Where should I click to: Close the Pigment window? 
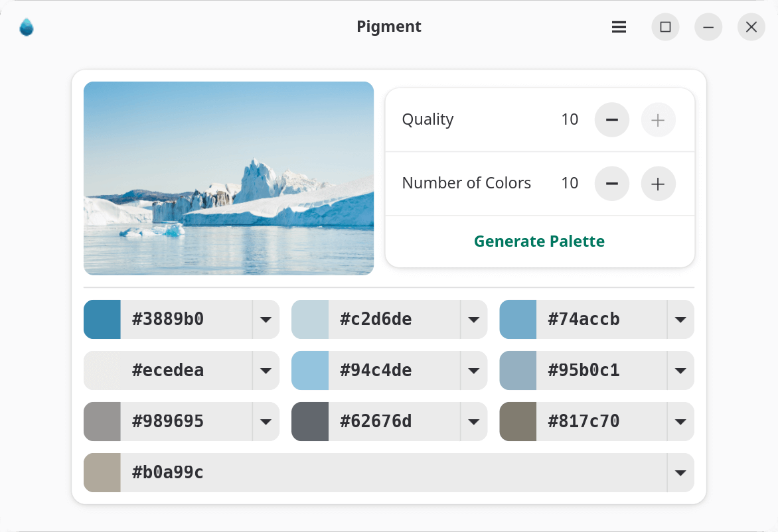tap(751, 27)
